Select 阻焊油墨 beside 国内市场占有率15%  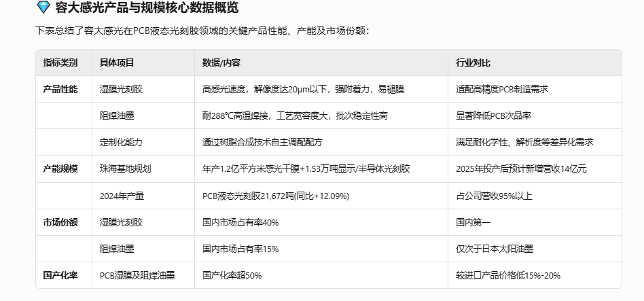(117, 249)
